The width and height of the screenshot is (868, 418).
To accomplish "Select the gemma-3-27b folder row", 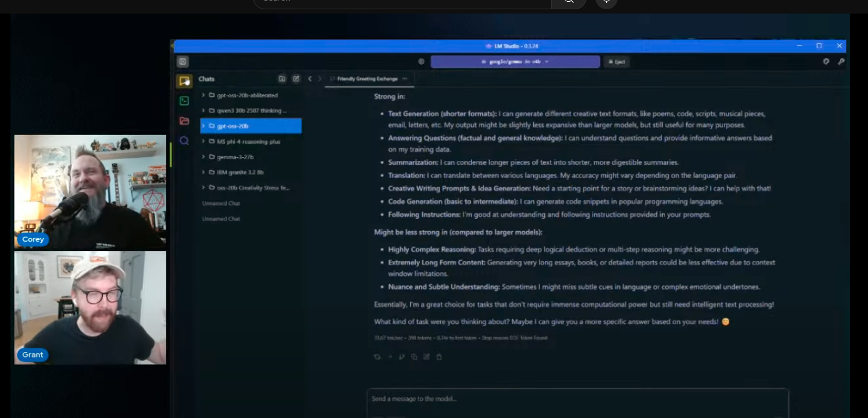I will pos(251,157).
